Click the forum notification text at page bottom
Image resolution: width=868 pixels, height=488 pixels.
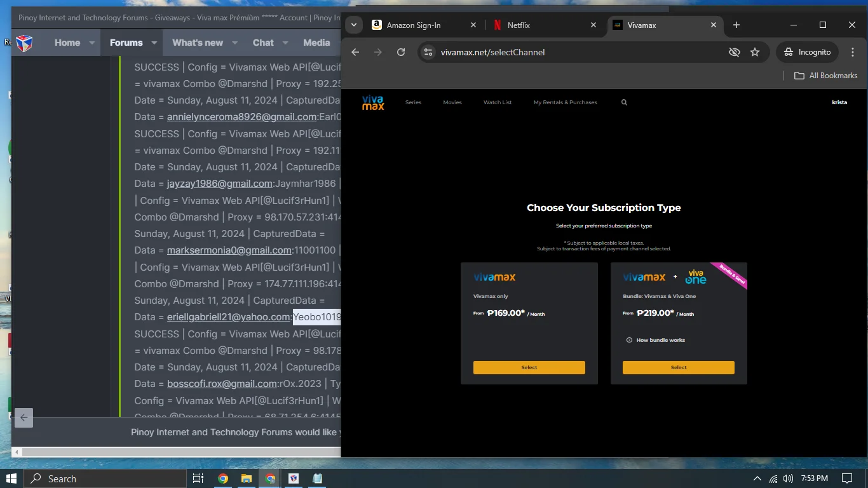[x=236, y=432]
